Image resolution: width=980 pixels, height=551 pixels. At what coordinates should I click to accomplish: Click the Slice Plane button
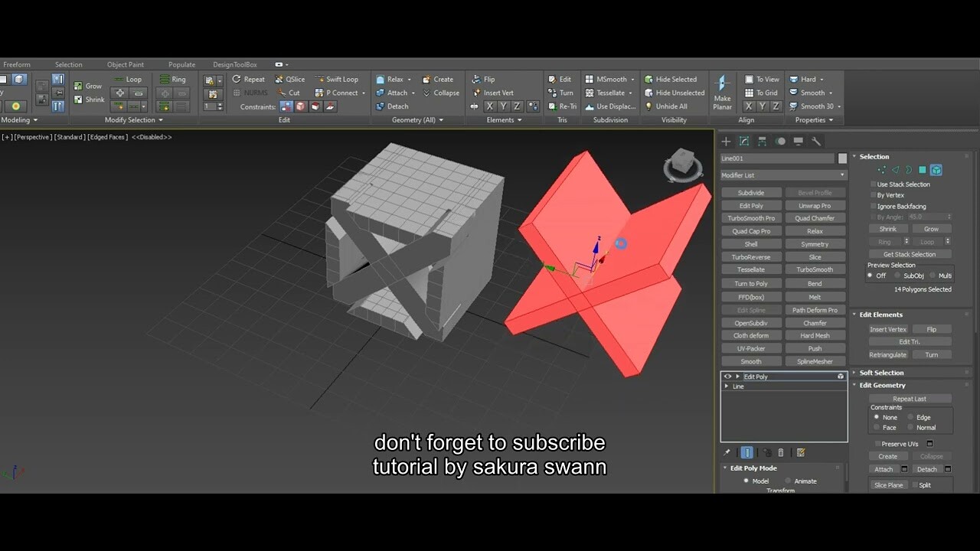(x=888, y=485)
